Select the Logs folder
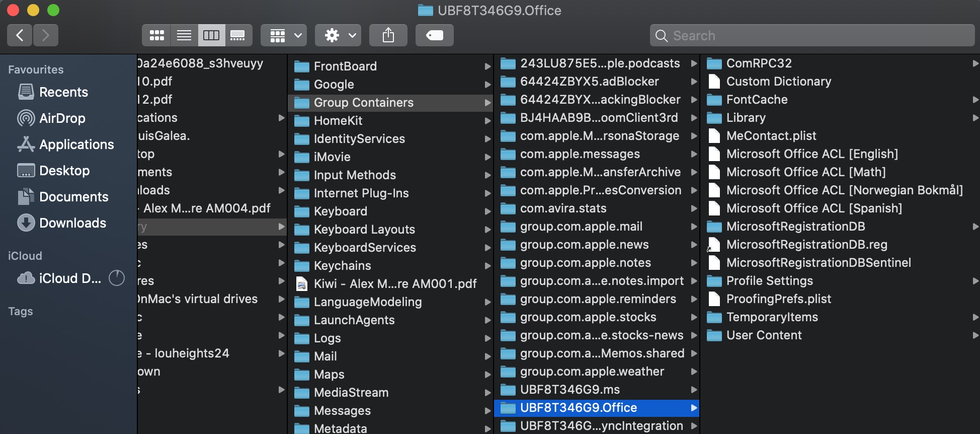Image resolution: width=980 pixels, height=434 pixels. click(x=390, y=338)
